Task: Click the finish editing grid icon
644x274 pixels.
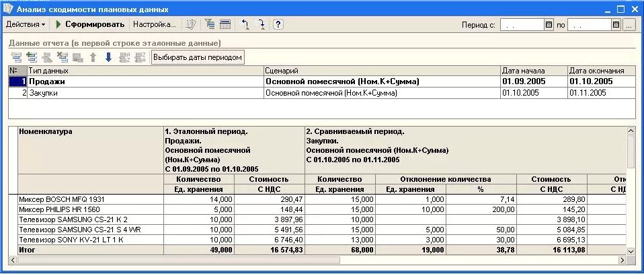Action: point(77,57)
